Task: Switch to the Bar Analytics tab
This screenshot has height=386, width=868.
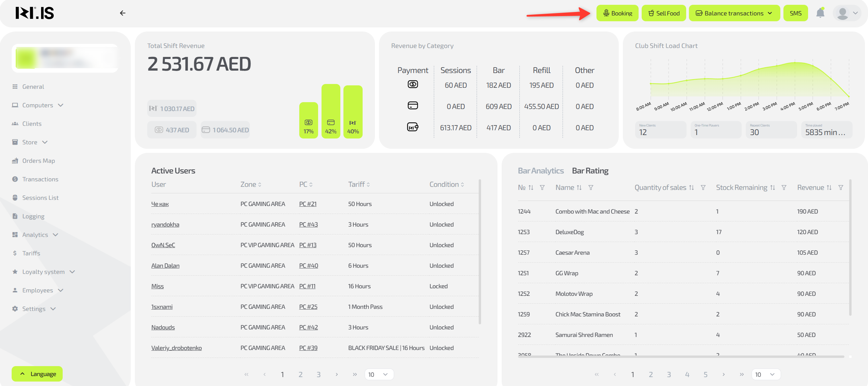Action: [540, 171]
